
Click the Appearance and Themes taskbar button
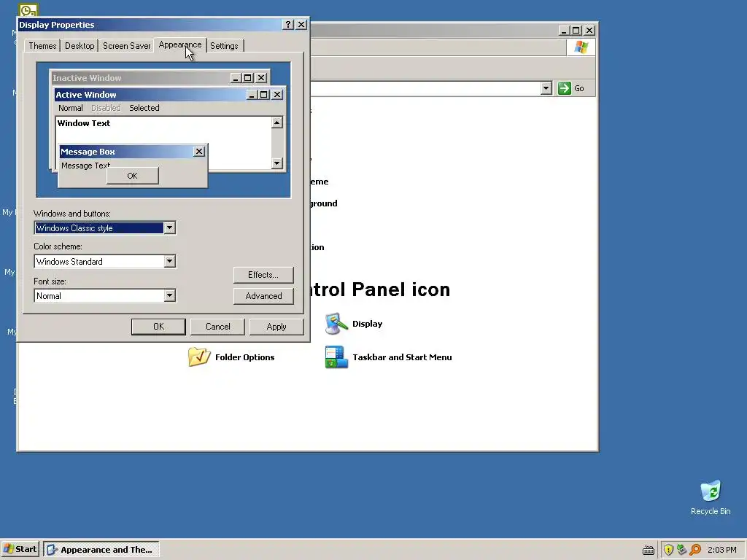click(x=101, y=550)
